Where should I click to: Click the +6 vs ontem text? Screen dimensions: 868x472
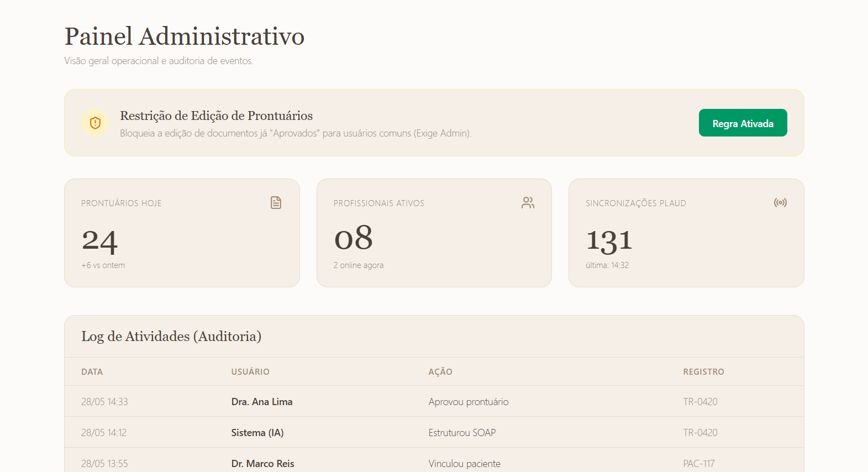[x=103, y=265]
